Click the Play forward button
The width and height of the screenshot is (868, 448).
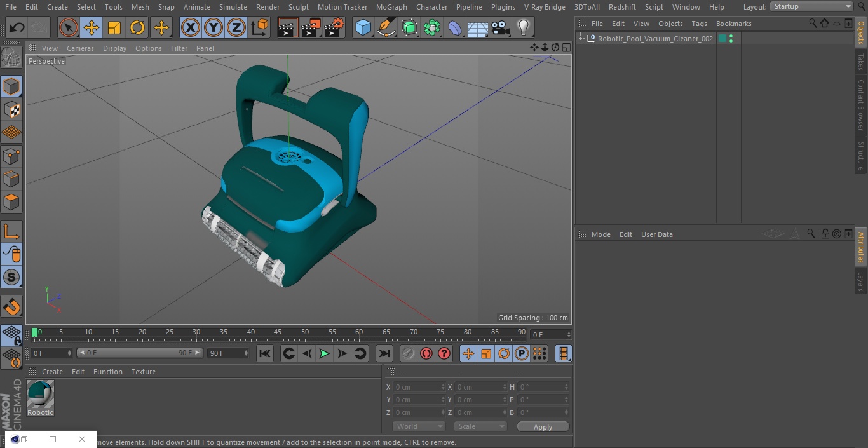point(324,353)
